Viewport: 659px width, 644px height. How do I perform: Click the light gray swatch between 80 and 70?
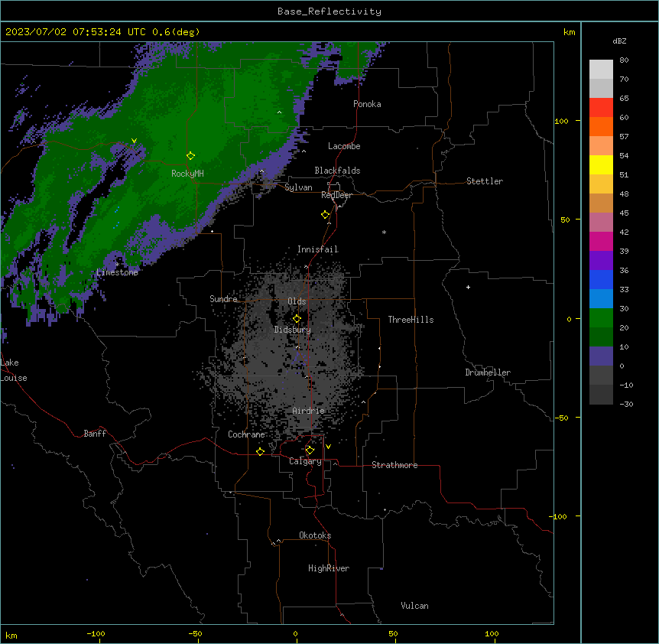pyautogui.click(x=601, y=70)
